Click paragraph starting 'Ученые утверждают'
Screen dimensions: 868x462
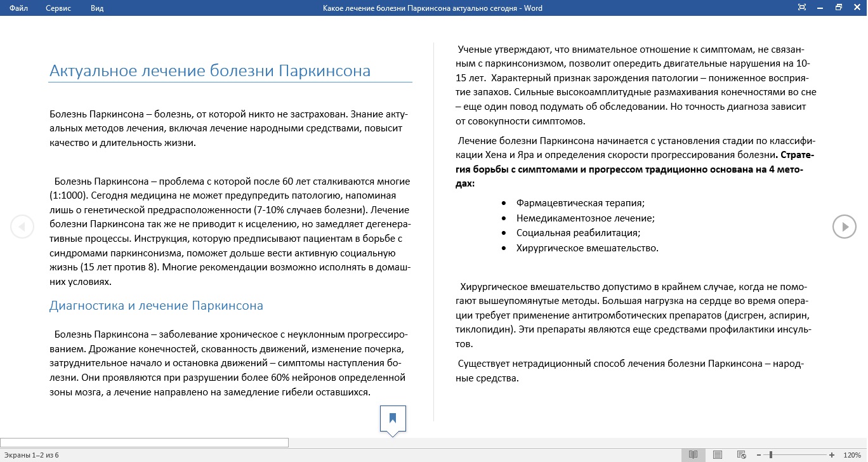[x=635, y=85]
